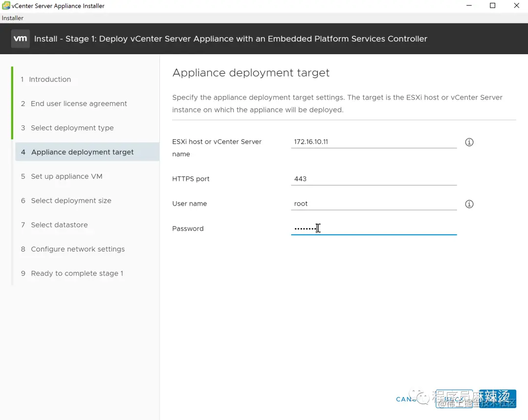
Task: Select step 4 Appliance deployment target
Action: 87,152
